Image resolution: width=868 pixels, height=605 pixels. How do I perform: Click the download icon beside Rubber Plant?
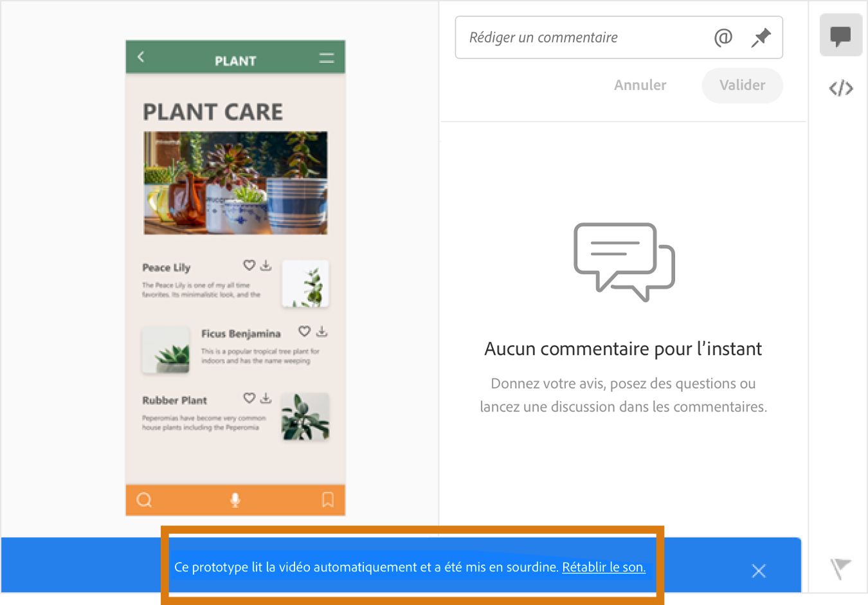pyautogui.click(x=266, y=398)
